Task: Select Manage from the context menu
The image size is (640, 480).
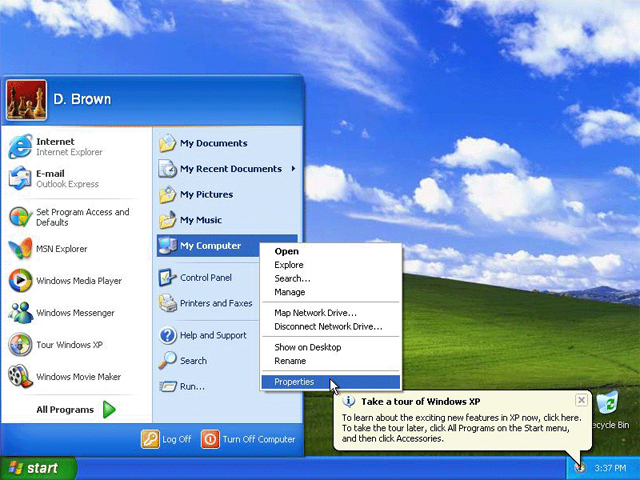Action: click(x=331, y=292)
